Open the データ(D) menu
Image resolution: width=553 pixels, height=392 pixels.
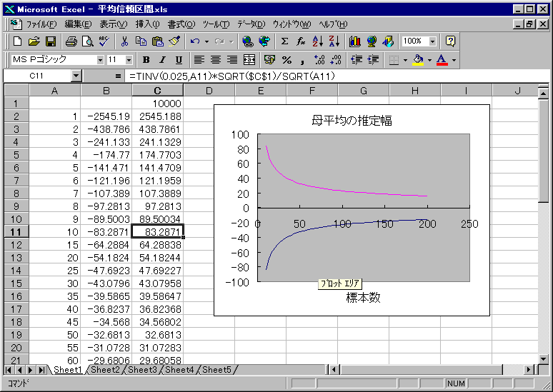(251, 24)
